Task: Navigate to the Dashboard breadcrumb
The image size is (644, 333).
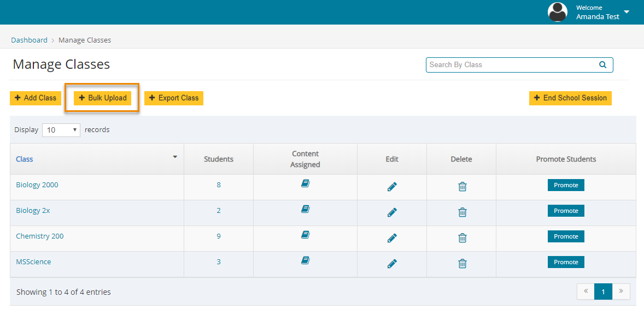Action: [29, 40]
